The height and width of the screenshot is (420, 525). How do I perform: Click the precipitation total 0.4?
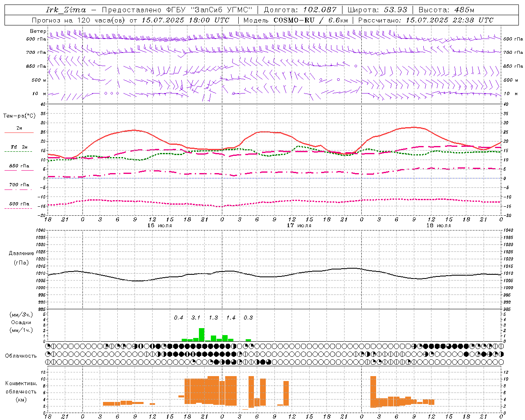(x=178, y=318)
